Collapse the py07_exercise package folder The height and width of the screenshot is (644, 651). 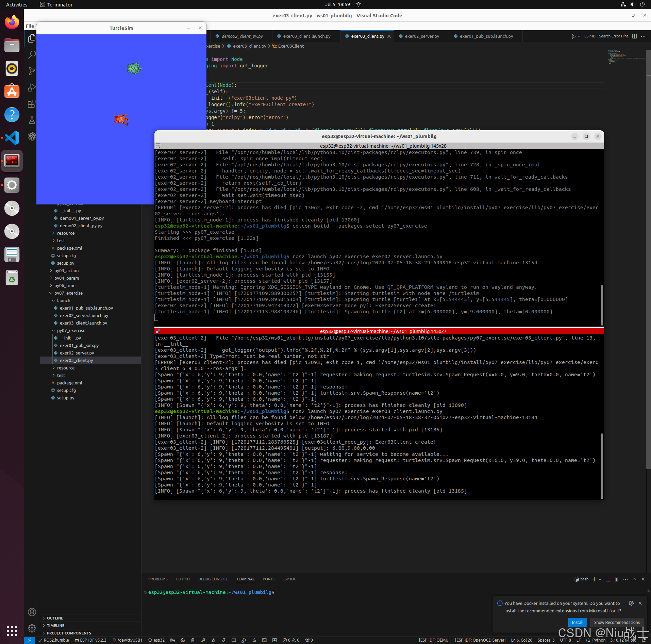[x=68, y=293]
